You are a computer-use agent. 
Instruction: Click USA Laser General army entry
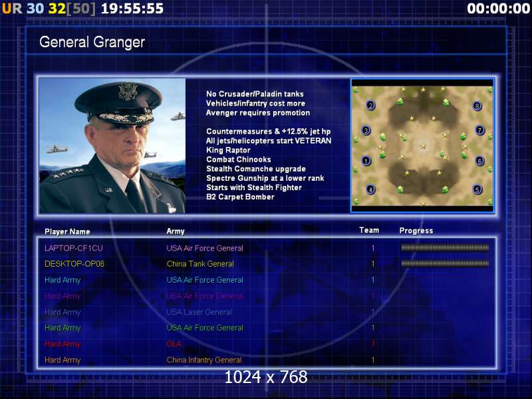coord(199,312)
